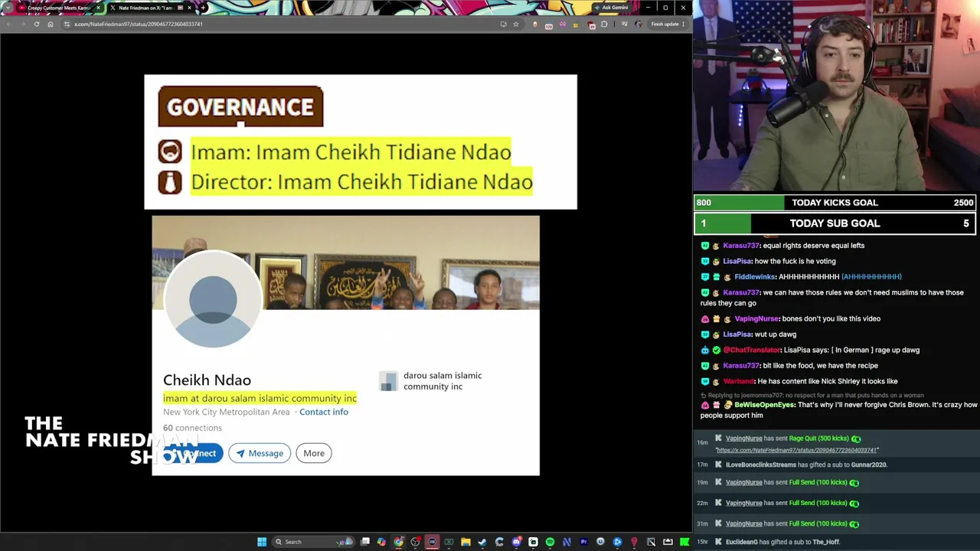
Task: Click the site info icon in address bar
Action: [67, 24]
